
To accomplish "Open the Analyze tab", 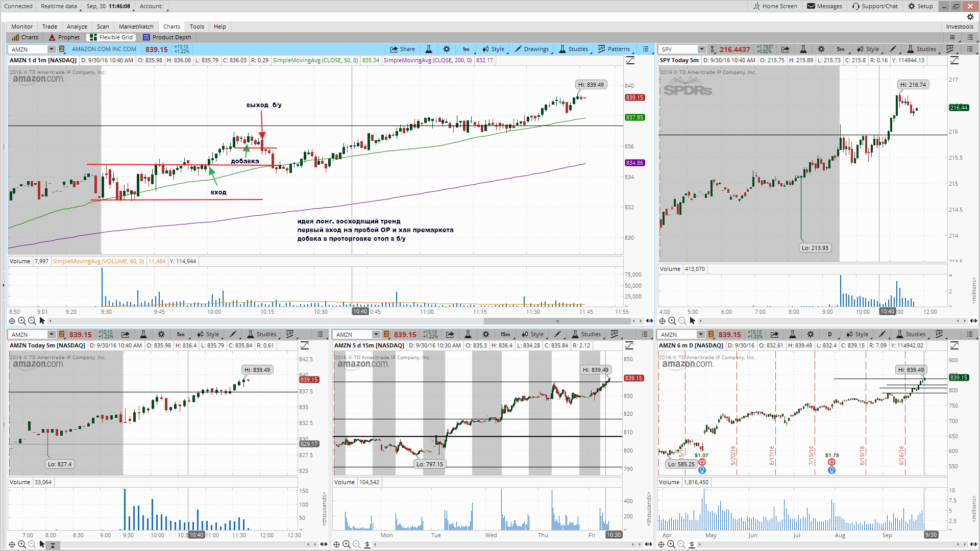I will (x=77, y=27).
